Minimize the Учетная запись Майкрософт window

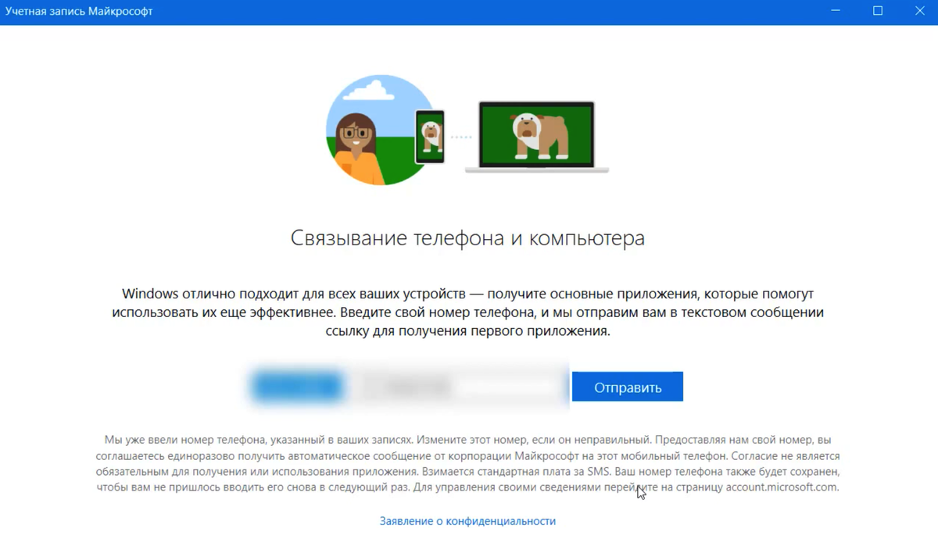(834, 11)
